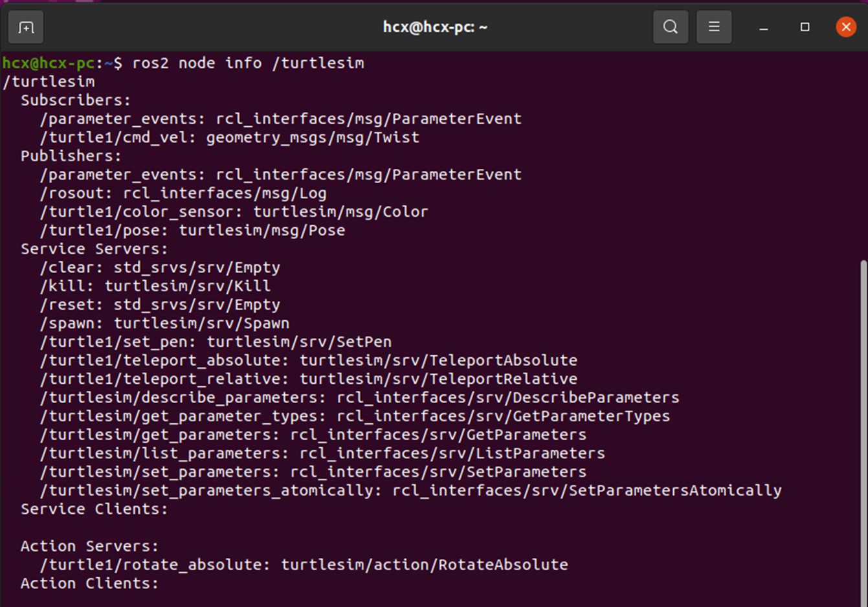
Task: Click the terminal vertical scrollbar handle
Action: click(863, 427)
